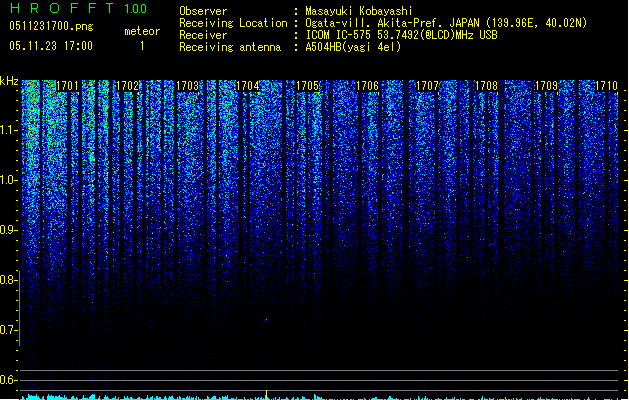Click the Receiving antenna label
This screenshot has width=629, height=400.
(x=230, y=47)
